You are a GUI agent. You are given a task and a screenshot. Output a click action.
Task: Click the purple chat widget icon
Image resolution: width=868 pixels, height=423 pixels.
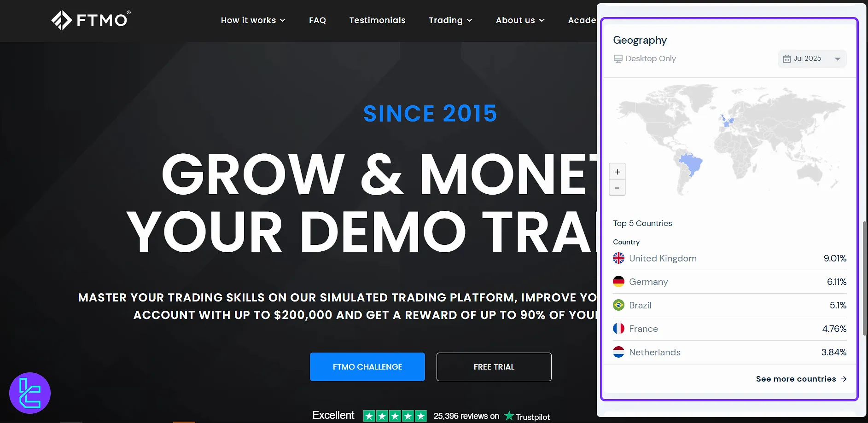30,393
